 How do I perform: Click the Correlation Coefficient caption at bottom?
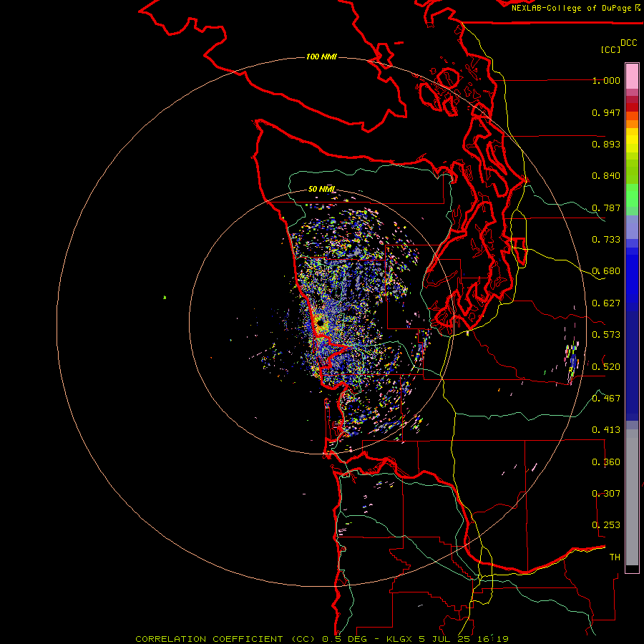(x=322, y=639)
